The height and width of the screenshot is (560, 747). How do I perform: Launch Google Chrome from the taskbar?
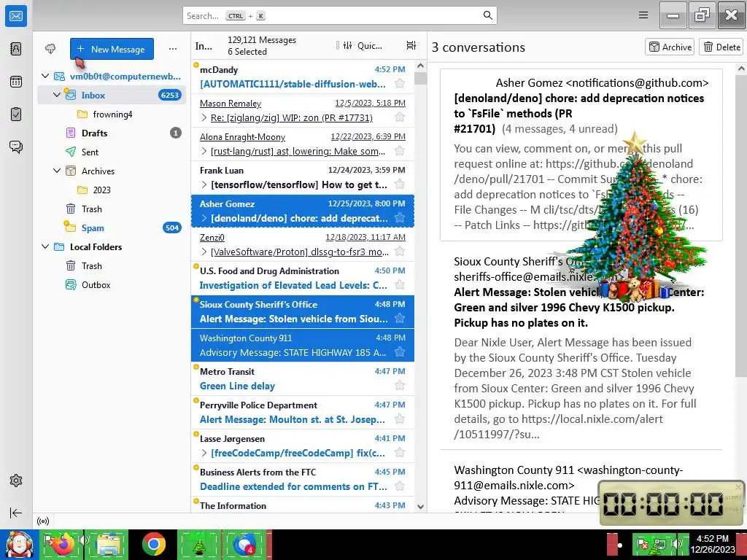pos(153,544)
